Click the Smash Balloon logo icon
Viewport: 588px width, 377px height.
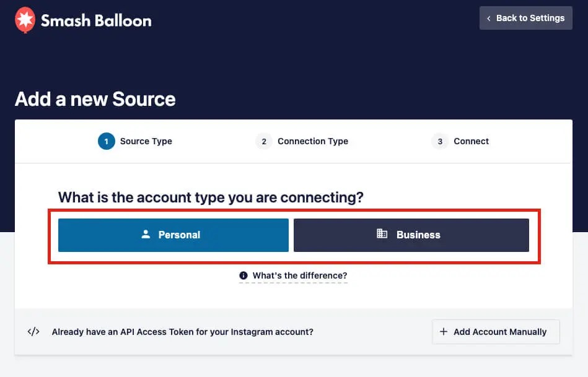[25, 20]
